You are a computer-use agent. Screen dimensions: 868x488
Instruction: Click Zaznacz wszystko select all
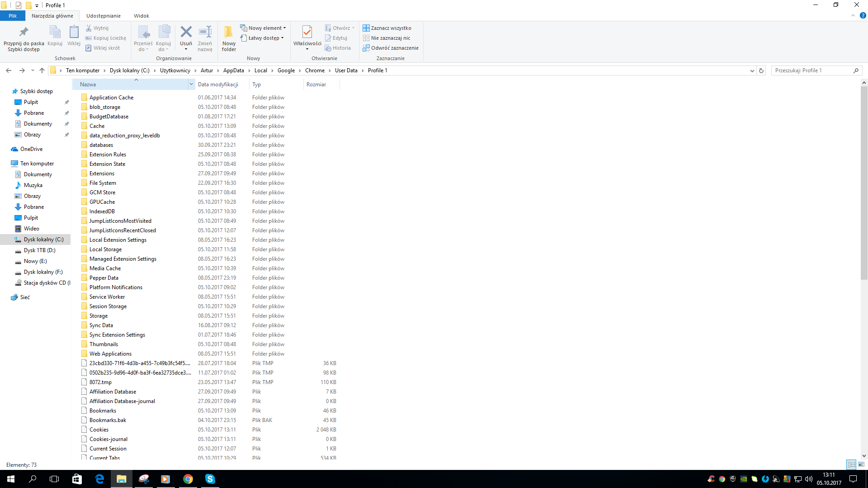pyautogui.click(x=387, y=28)
